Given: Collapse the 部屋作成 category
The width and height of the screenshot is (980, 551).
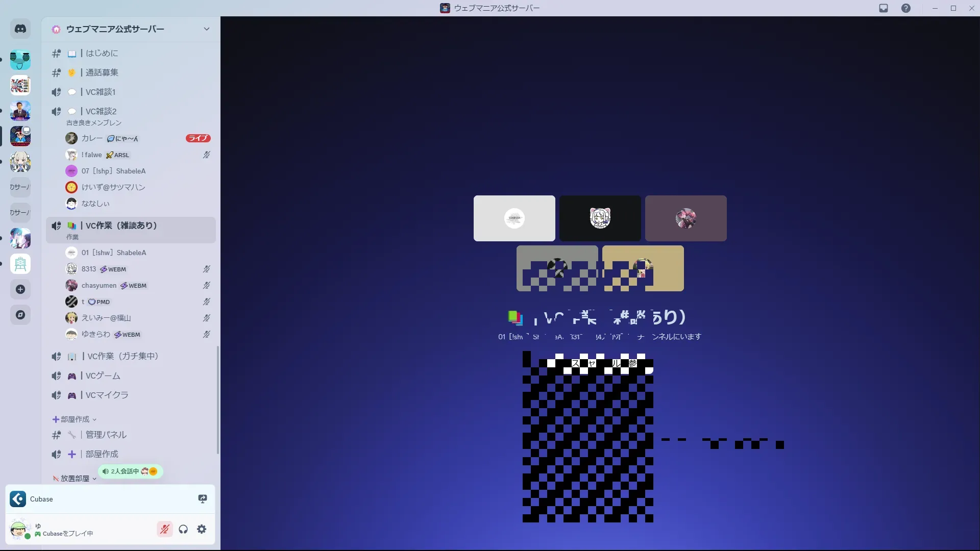Looking at the screenshot, I should pyautogui.click(x=75, y=419).
